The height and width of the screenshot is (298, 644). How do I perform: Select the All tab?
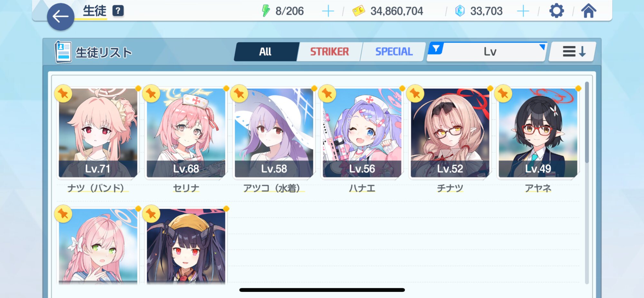point(265,52)
